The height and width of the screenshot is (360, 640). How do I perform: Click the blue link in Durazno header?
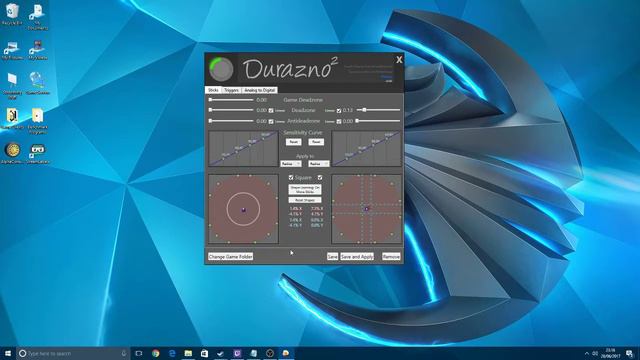pos(387,76)
